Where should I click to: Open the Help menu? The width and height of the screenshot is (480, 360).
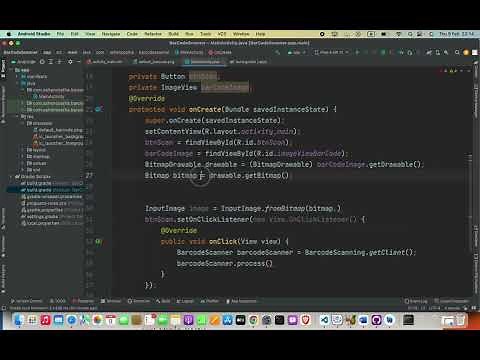pos(260,34)
